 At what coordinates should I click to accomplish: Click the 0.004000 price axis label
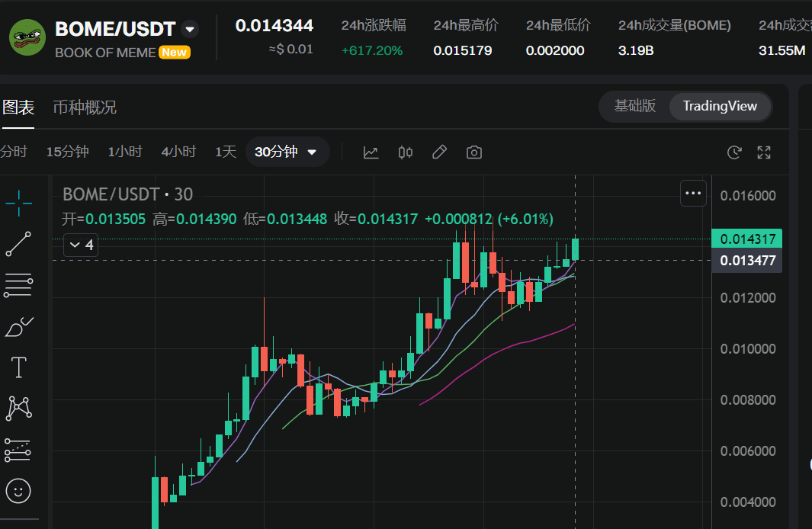click(x=748, y=502)
